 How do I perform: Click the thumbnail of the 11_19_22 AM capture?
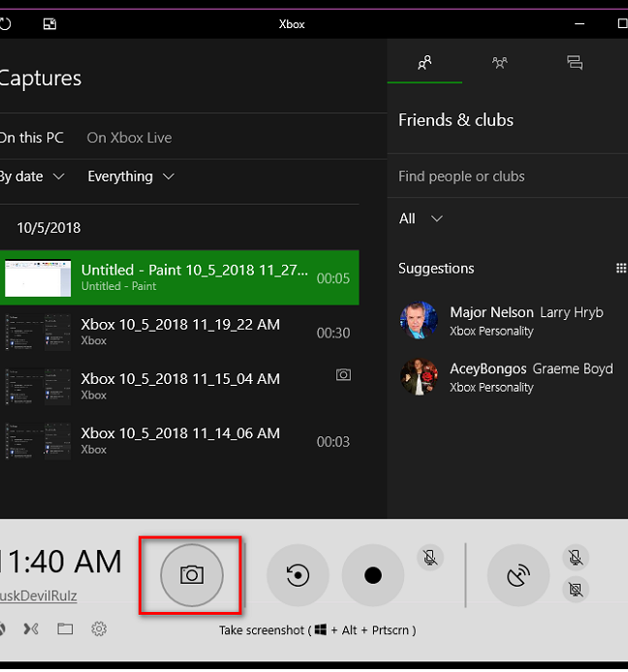pos(38,333)
